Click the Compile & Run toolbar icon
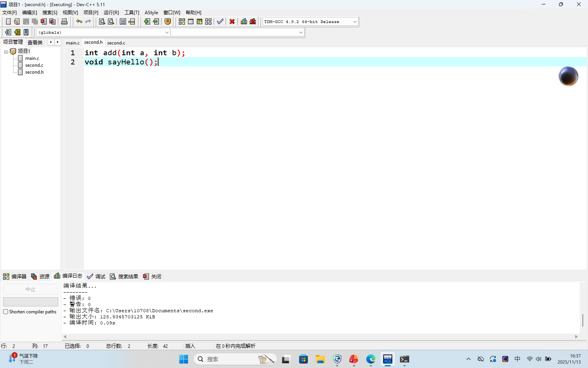The height and width of the screenshot is (368, 588). pos(200,22)
